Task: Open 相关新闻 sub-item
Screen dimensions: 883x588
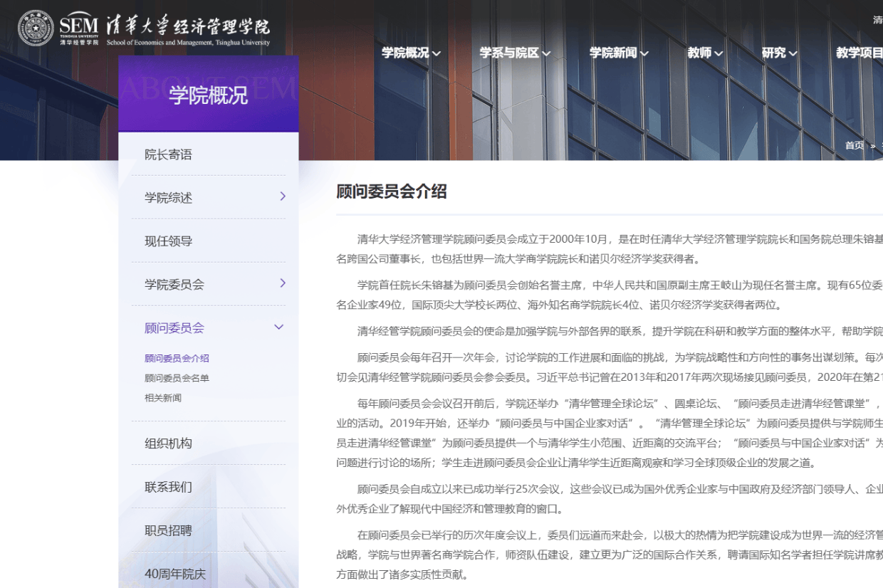Action: 163,398
